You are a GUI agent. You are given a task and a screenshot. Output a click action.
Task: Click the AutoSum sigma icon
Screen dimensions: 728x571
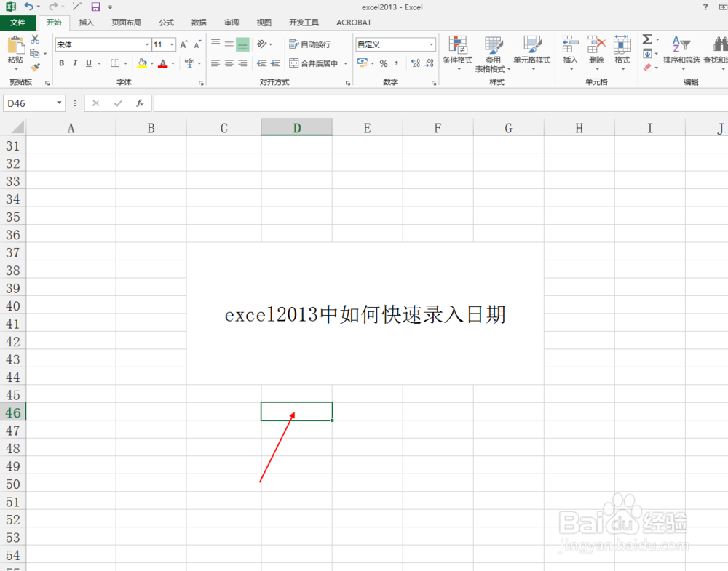coord(647,39)
